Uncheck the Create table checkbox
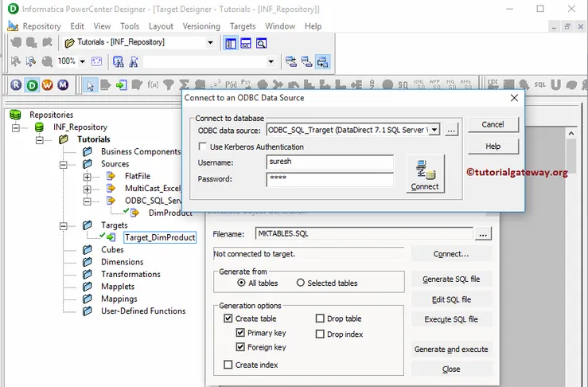 tap(228, 319)
